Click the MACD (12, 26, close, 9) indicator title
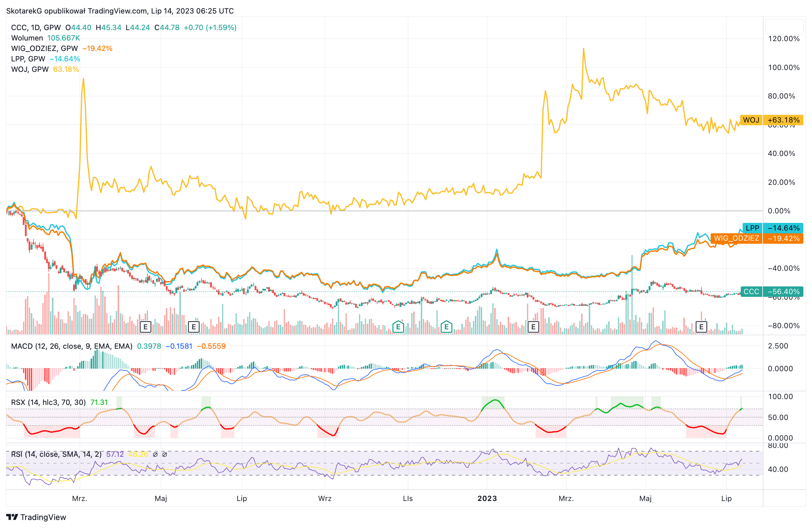Image resolution: width=812 pixels, height=528 pixels. (72, 346)
